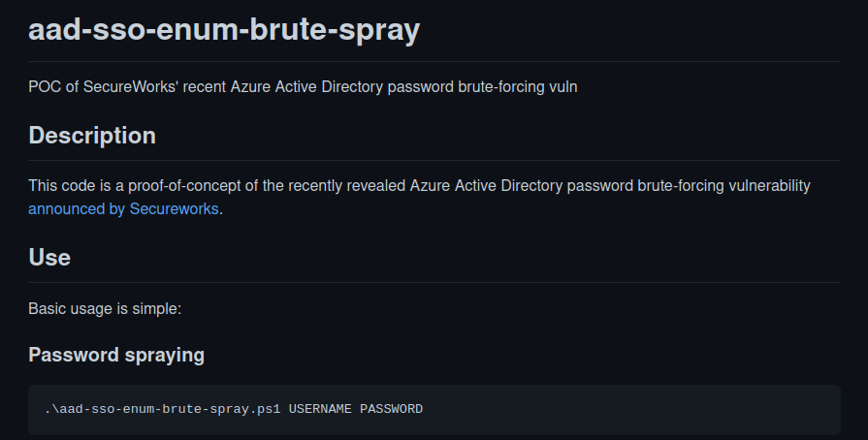868x440 pixels.
Task: Click empty area inside the code block
Action: (x=631, y=410)
